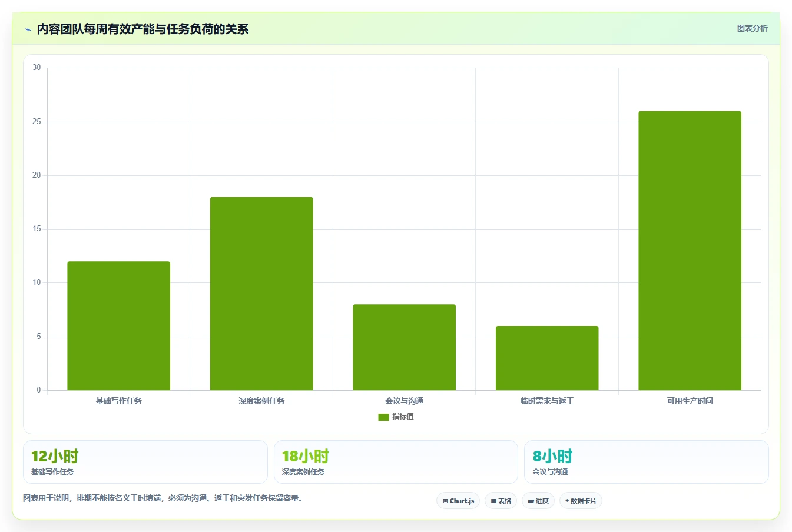This screenshot has width=792, height=532.
Task: Select the 基础写作任务 bar in chart
Action: pyautogui.click(x=119, y=326)
